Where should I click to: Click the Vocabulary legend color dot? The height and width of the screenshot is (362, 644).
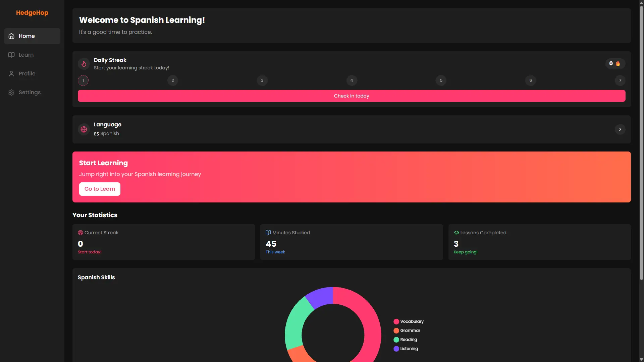pos(396,321)
